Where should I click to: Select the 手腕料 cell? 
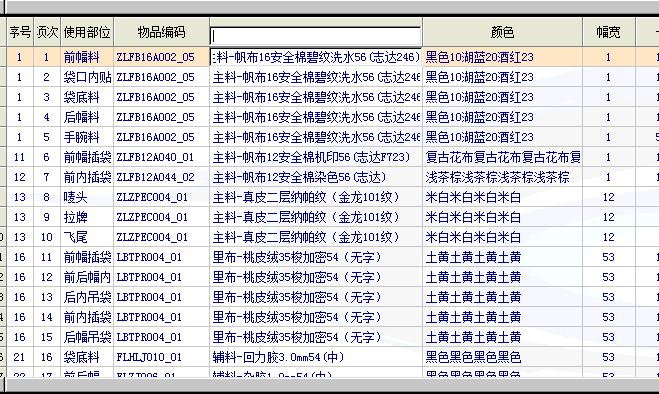(x=87, y=137)
